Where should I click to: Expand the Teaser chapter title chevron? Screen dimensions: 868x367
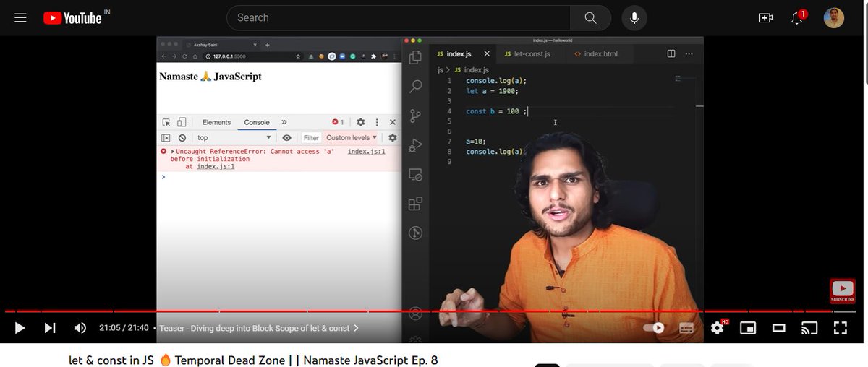(356, 328)
